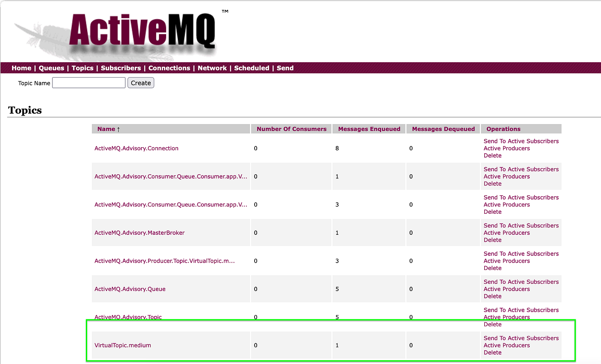Click enqueued count 3 in Advisory.Producer.Topic row

pos(337,261)
